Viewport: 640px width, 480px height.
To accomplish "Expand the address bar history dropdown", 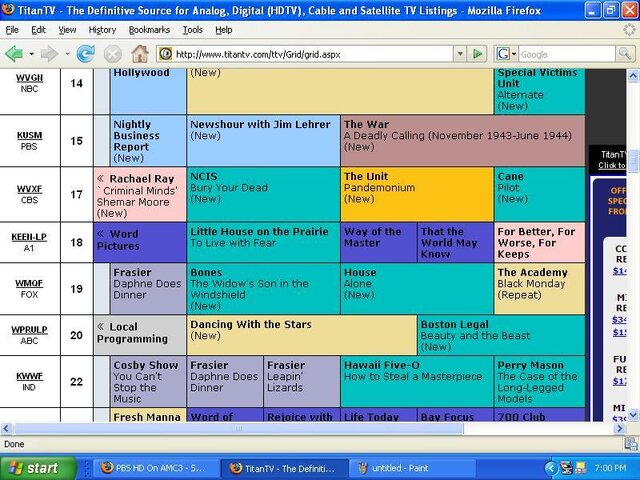I will click(460, 54).
